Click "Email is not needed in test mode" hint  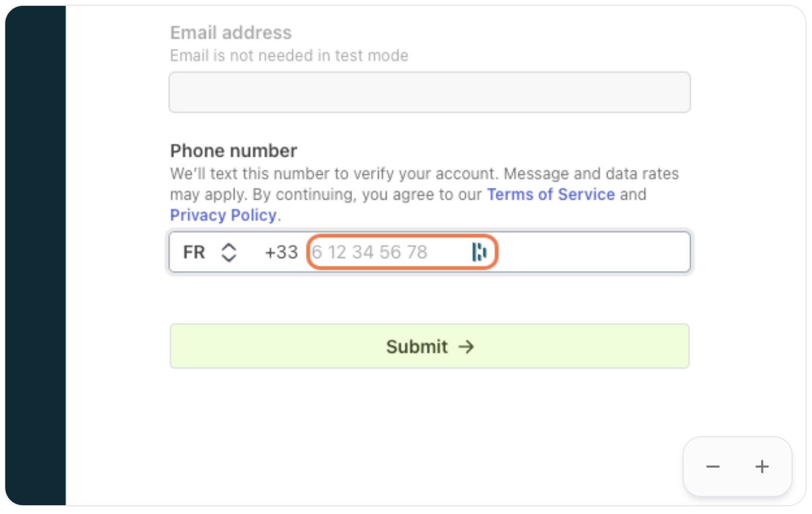coord(289,56)
